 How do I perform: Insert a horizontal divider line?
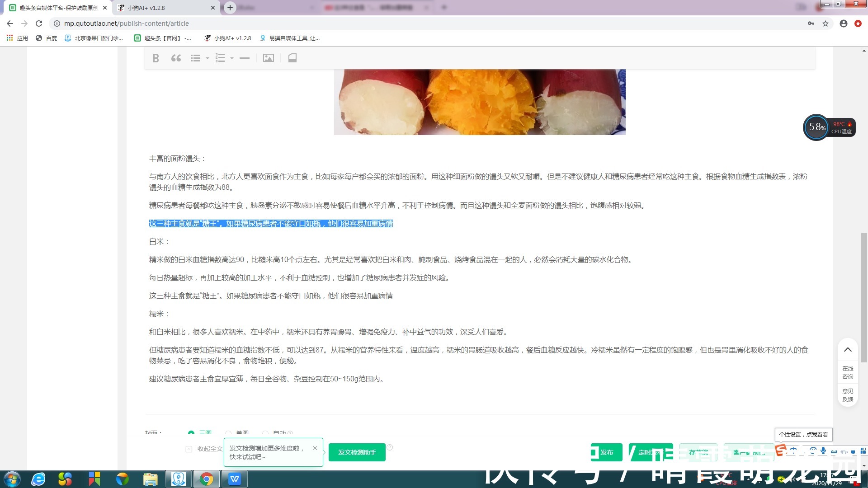(x=244, y=58)
